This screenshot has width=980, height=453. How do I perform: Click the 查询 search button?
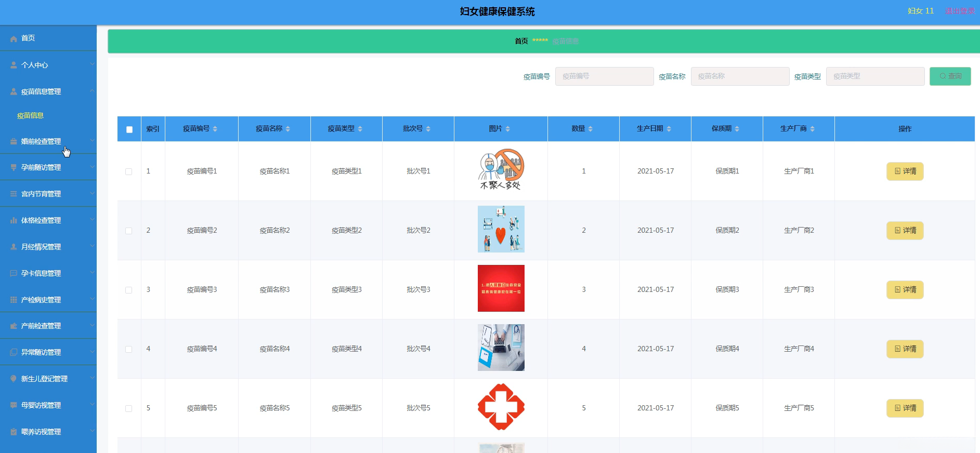(x=950, y=76)
